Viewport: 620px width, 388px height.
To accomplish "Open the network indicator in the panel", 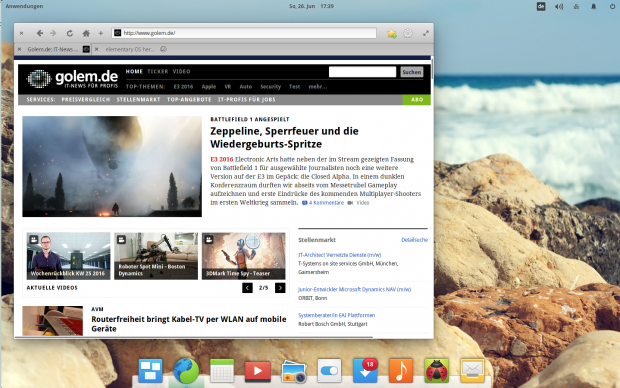I will [x=576, y=6].
